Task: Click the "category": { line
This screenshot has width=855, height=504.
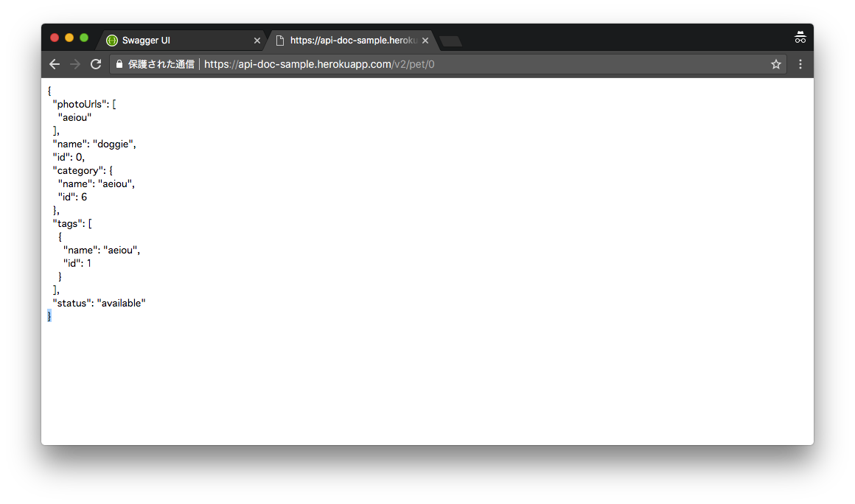Action: [x=83, y=170]
